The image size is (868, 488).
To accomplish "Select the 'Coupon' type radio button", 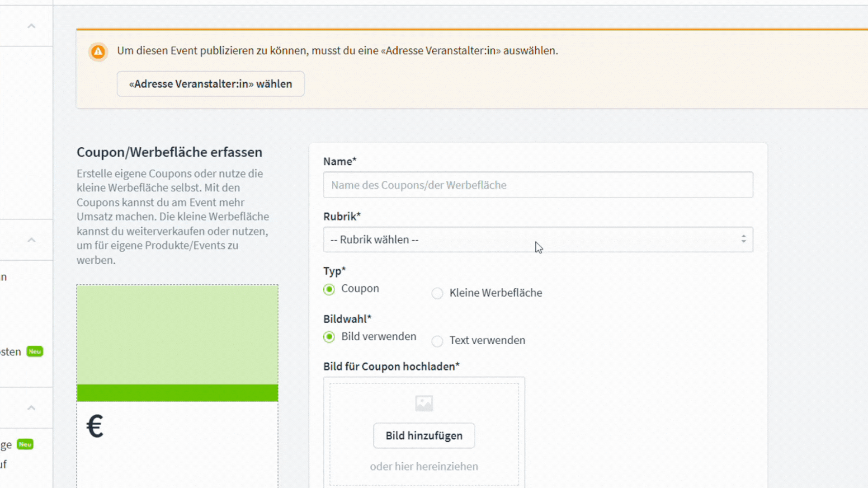I will 329,289.
